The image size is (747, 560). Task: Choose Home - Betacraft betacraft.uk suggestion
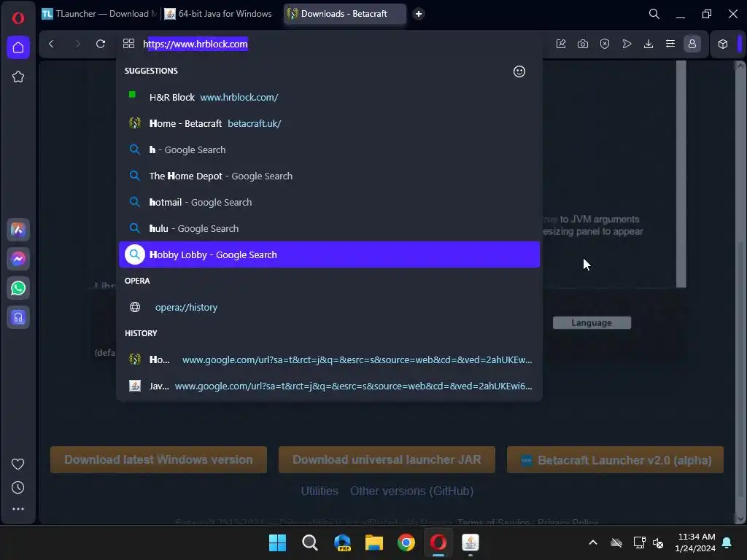pyautogui.click(x=329, y=123)
